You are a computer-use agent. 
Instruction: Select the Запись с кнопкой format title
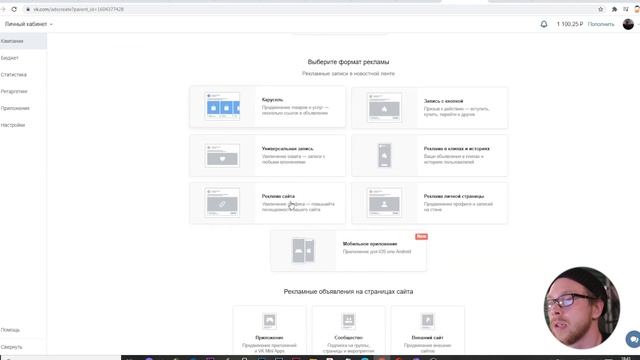pyautogui.click(x=443, y=101)
